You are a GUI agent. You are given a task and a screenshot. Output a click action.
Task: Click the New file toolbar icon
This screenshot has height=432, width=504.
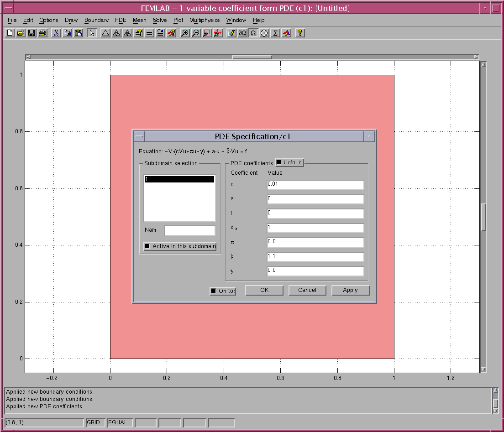tap(10, 33)
